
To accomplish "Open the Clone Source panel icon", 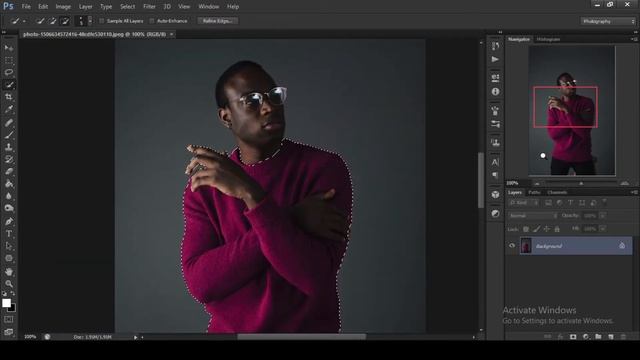I will pos(495,142).
